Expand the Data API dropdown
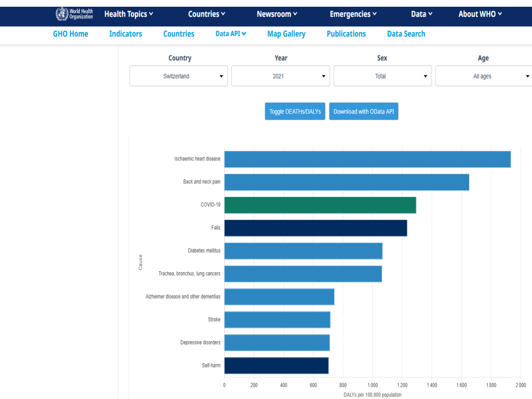 coord(231,34)
